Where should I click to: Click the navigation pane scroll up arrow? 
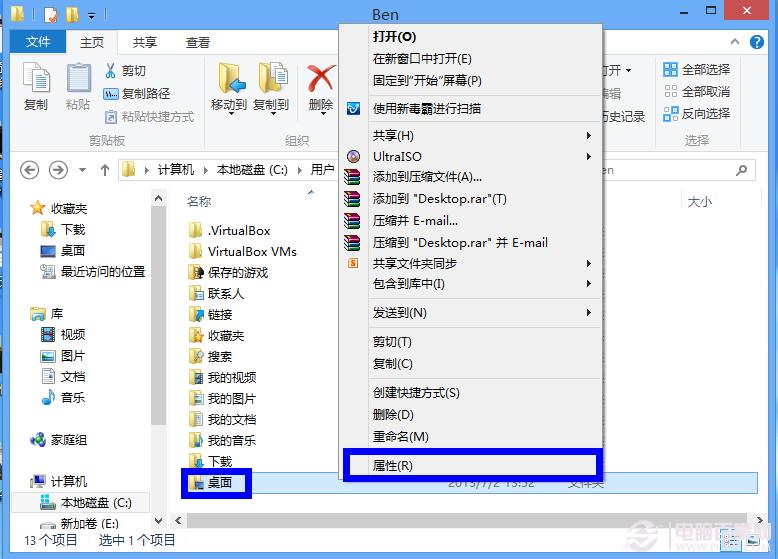[158, 199]
